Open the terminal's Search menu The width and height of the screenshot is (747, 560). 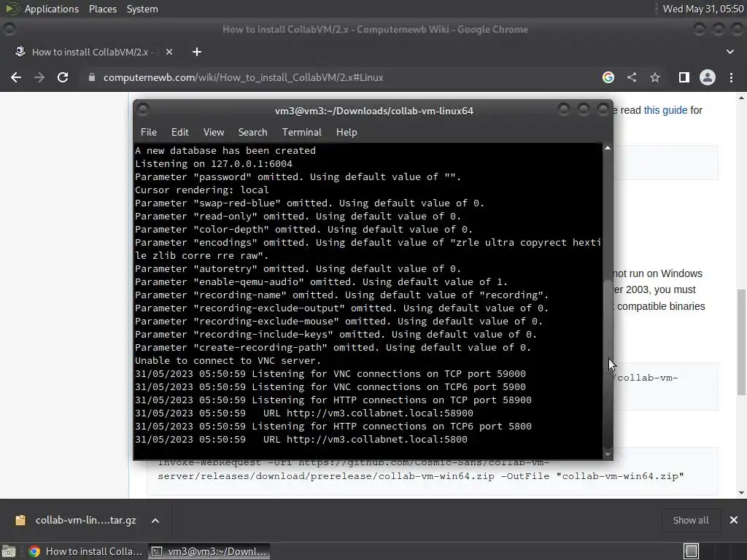(252, 133)
